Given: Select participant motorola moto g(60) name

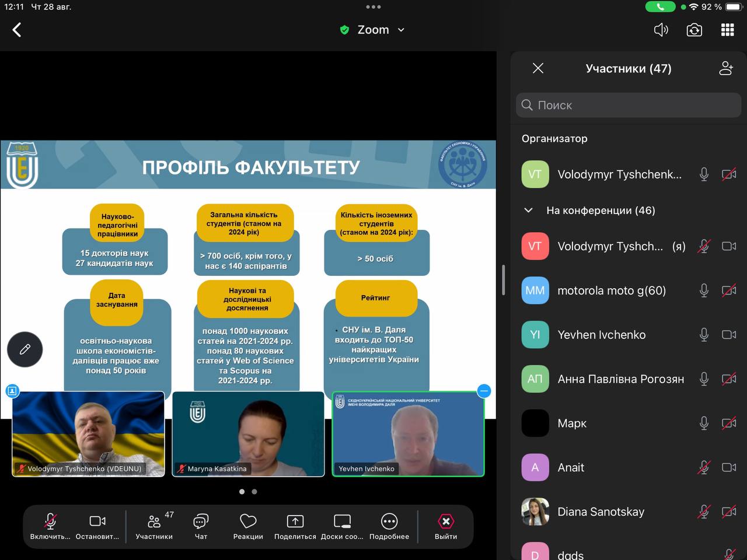Looking at the screenshot, I should tap(612, 290).
